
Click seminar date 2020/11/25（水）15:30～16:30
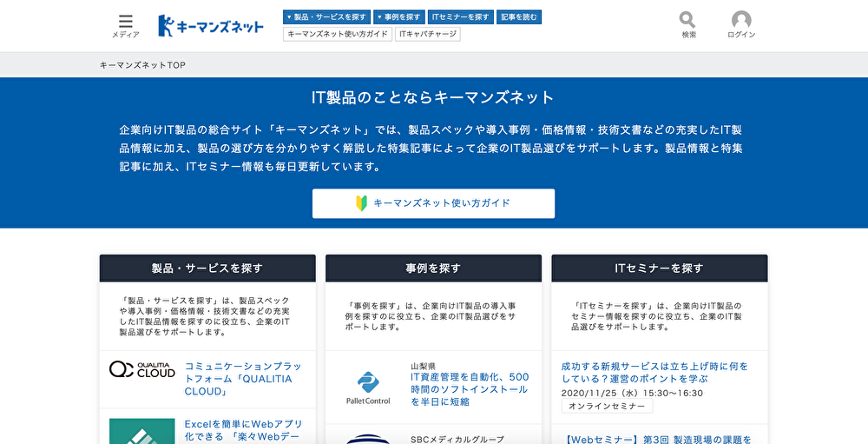click(x=632, y=393)
